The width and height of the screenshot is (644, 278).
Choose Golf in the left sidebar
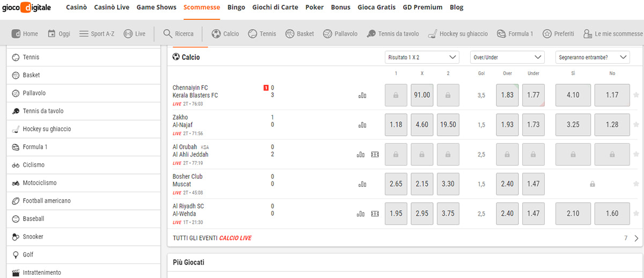point(83,255)
